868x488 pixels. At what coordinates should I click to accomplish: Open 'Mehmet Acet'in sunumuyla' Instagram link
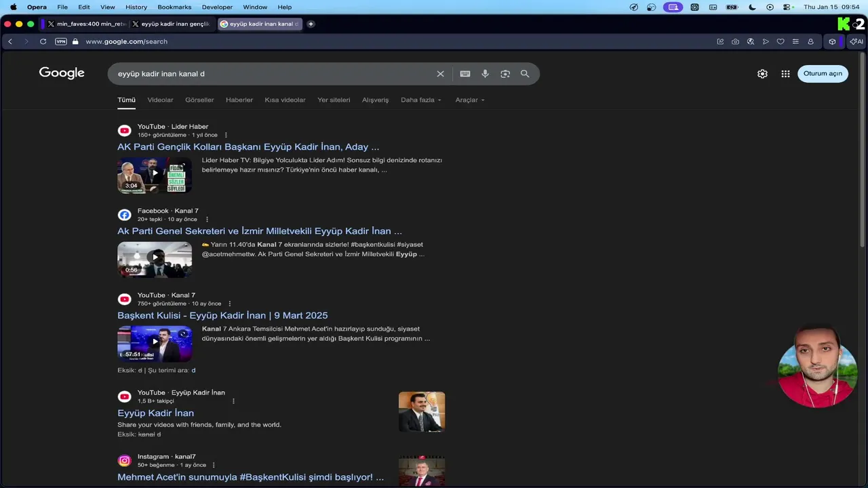pyautogui.click(x=250, y=477)
